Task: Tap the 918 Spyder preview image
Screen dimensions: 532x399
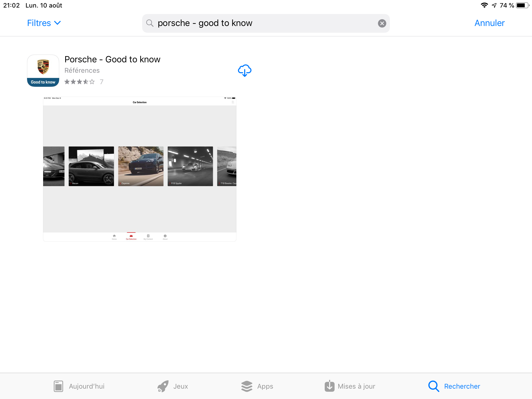Action: 190,166
